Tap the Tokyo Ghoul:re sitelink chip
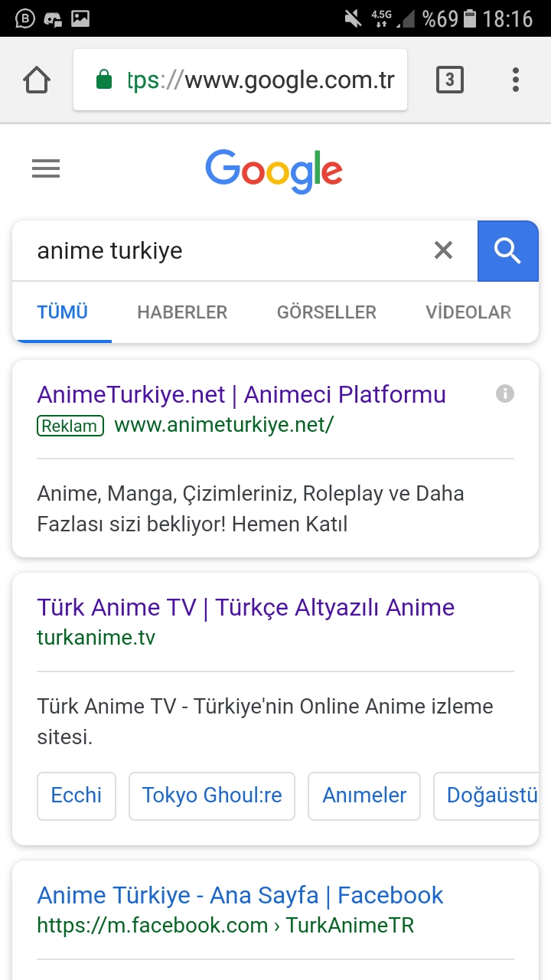This screenshot has width=551, height=980. point(212,795)
